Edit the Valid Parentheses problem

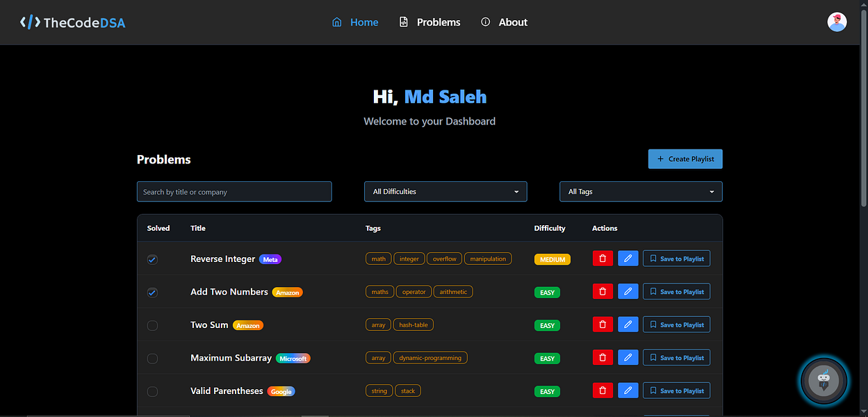(628, 391)
